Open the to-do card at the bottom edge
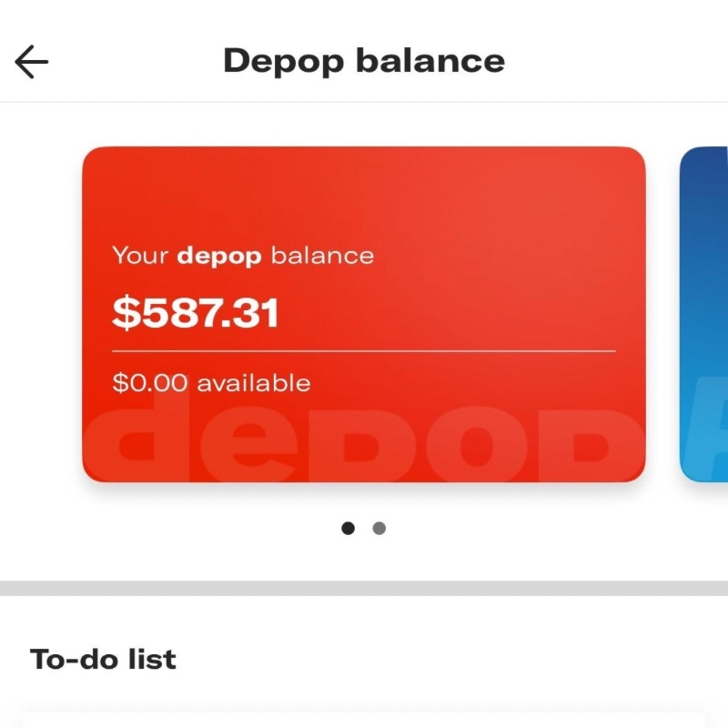 pyautogui.click(x=364, y=719)
